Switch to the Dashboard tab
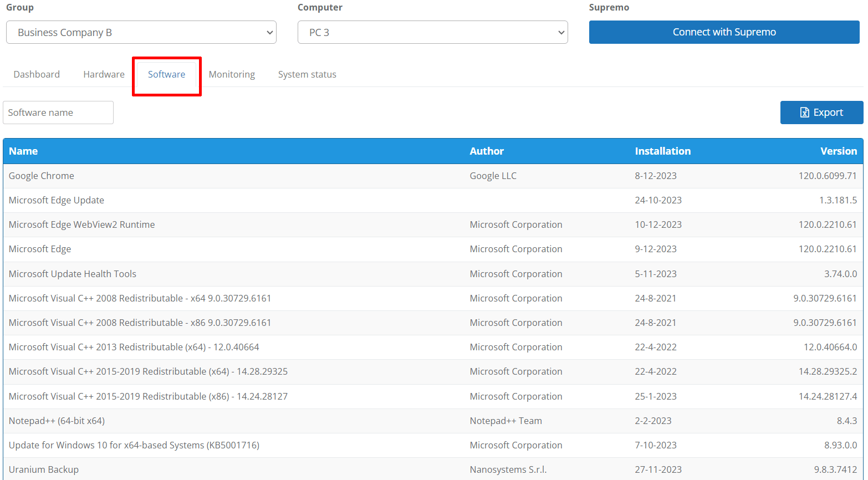 pos(37,74)
